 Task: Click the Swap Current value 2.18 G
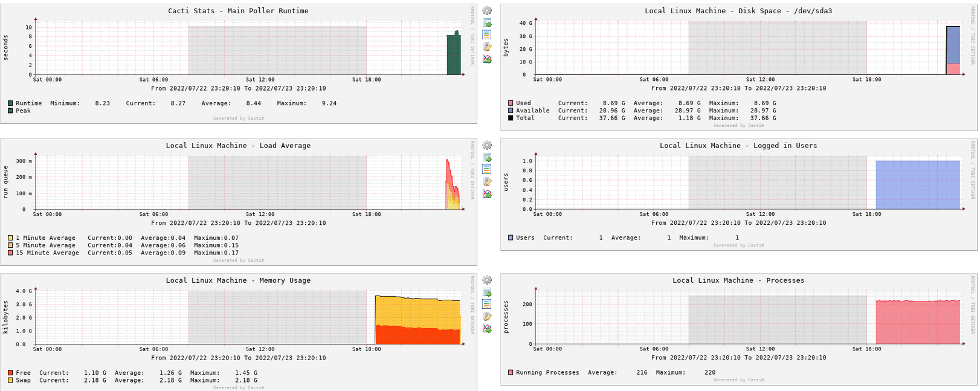95,380
